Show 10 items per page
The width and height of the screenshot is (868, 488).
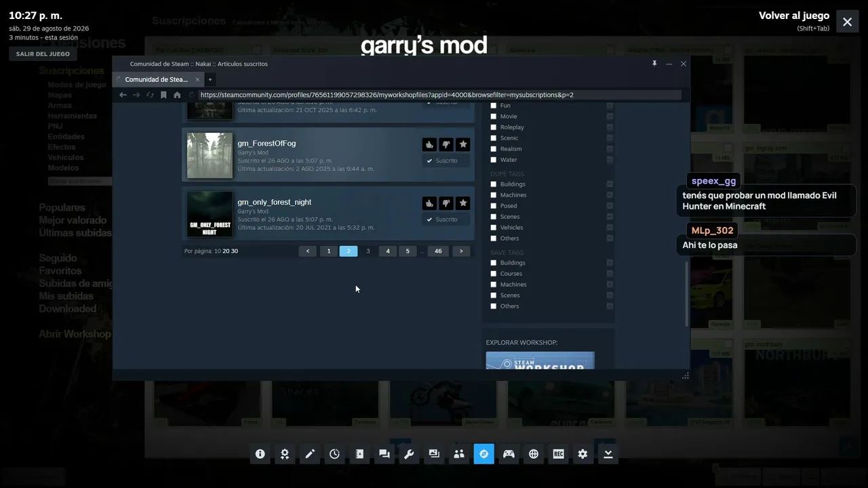[x=218, y=251]
